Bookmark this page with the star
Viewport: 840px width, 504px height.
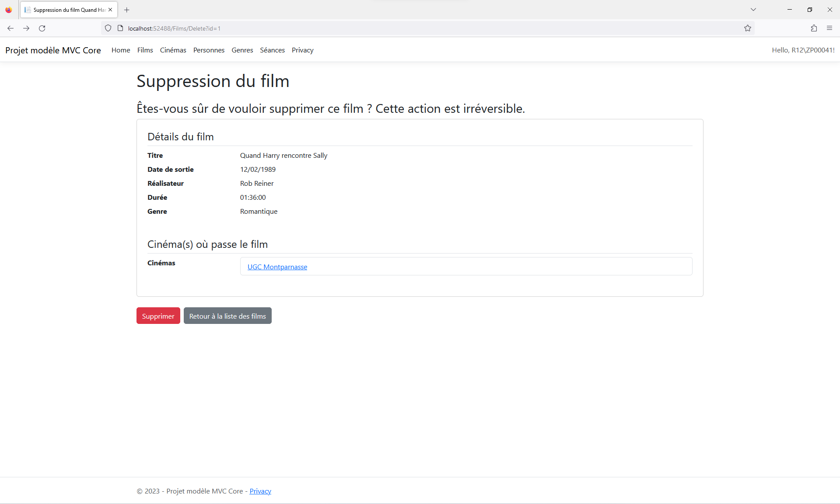point(748,28)
